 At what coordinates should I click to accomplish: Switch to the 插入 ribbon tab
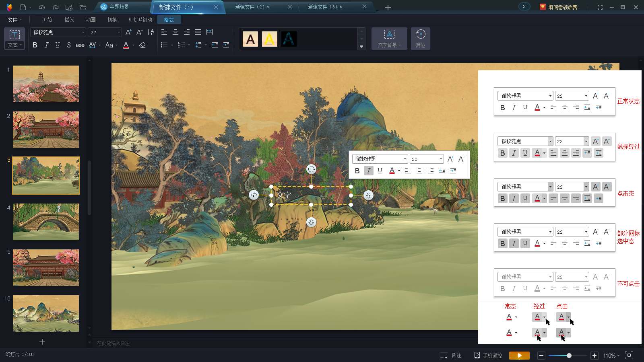[x=69, y=20]
